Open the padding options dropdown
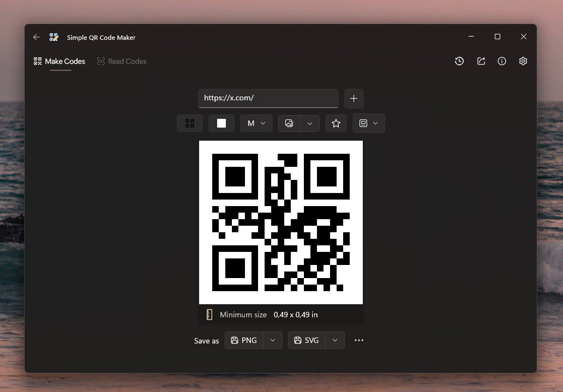Screen dimensions: 563x392 (369, 123)
